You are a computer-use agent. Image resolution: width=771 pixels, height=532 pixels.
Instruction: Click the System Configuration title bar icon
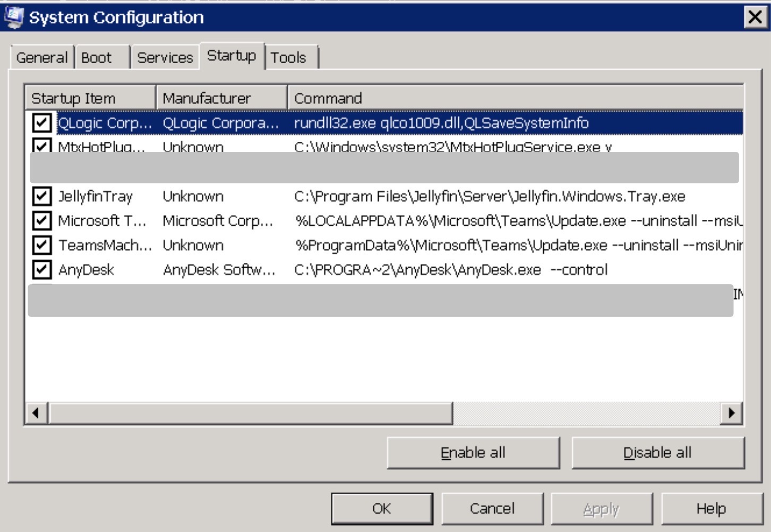coord(13,17)
